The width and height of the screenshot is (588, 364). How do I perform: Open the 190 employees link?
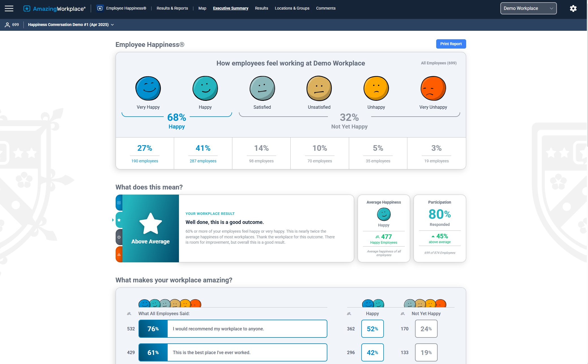click(144, 161)
